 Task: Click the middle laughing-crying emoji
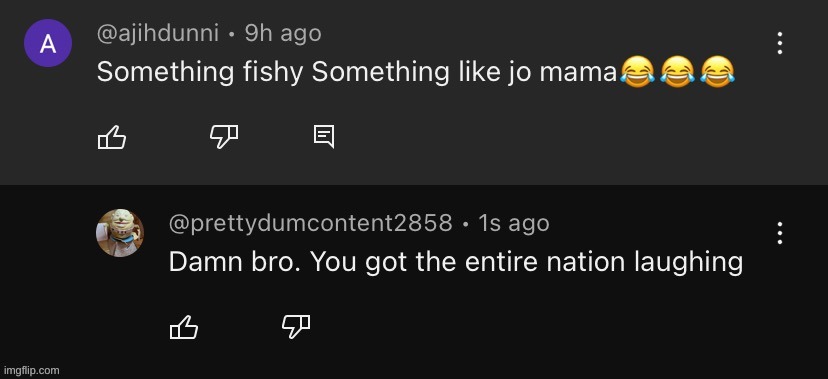tap(678, 71)
